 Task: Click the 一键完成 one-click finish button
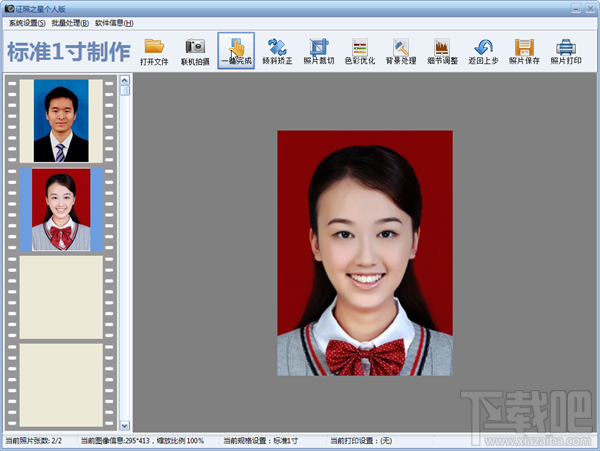click(236, 51)
